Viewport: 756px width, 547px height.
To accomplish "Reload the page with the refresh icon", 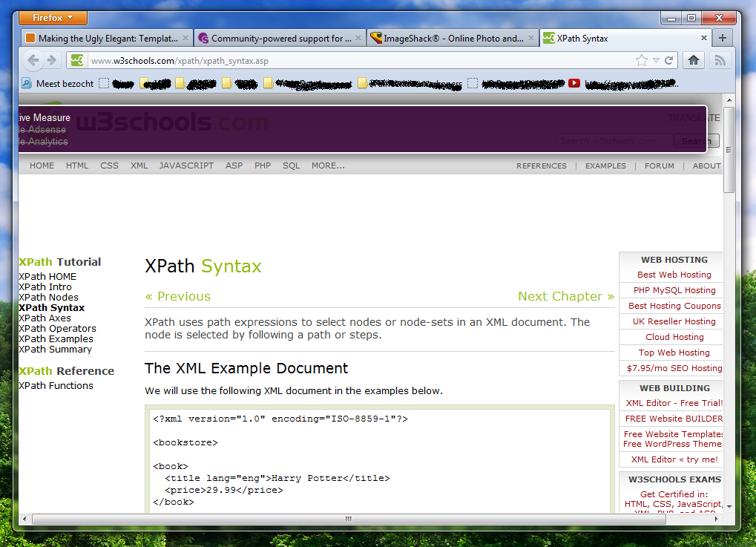I will [668, 60].
